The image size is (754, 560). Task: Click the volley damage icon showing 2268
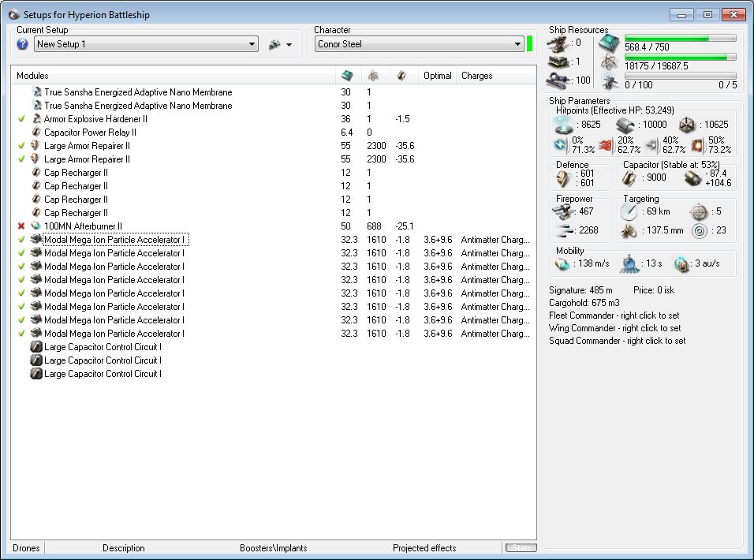(x=563, y=231)
